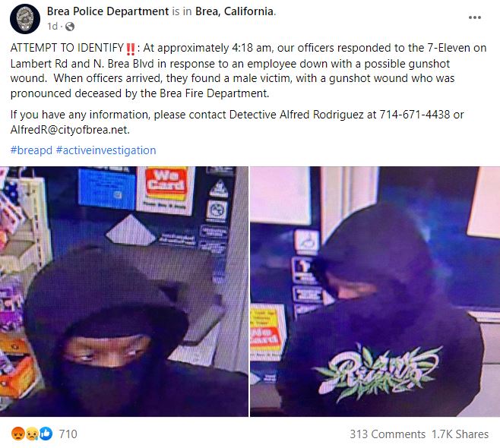
Task: Click the ATTEMPT TO IDENTIFY post text
Action: click(x=67, y=48)
